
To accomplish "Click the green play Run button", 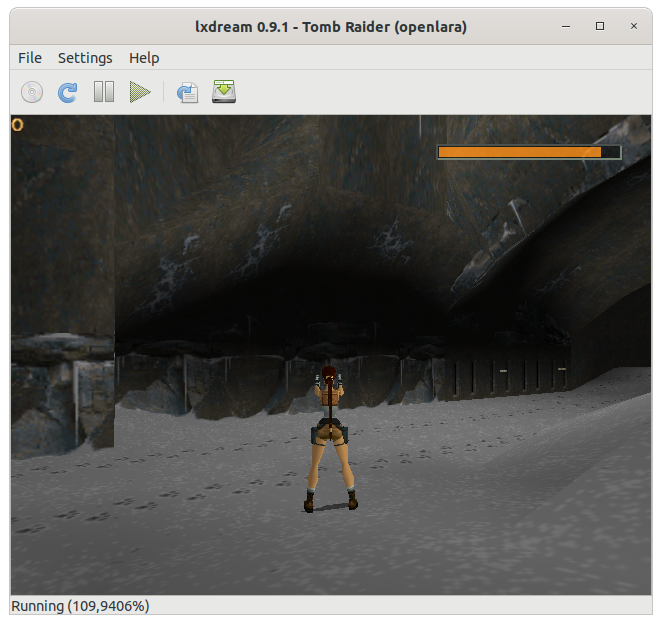I will tap(140, 92).
